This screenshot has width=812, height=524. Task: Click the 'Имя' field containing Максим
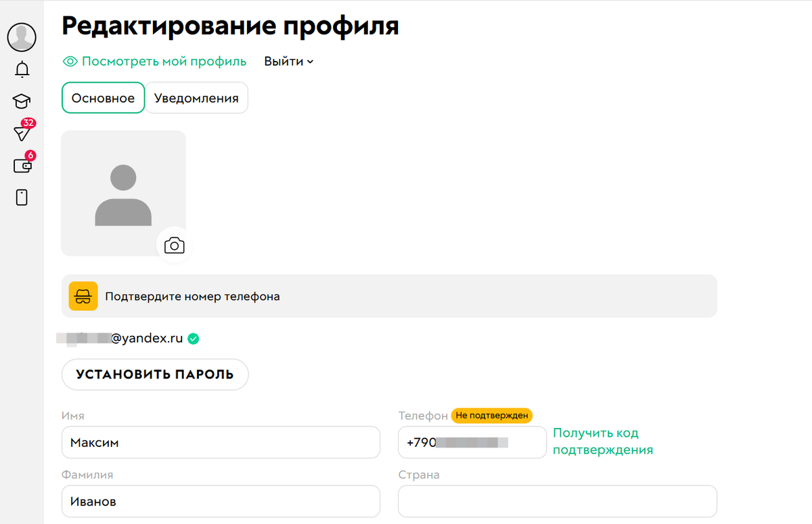[221, 442]
